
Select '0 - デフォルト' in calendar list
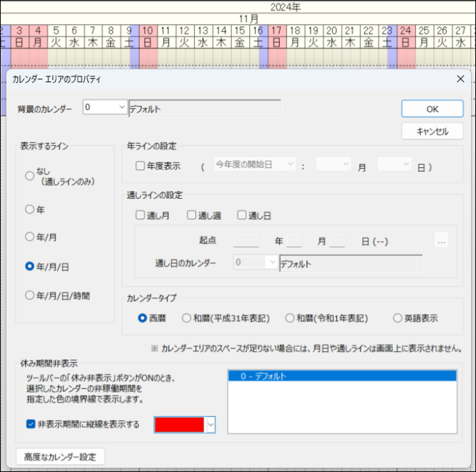[x=342, y=376]
